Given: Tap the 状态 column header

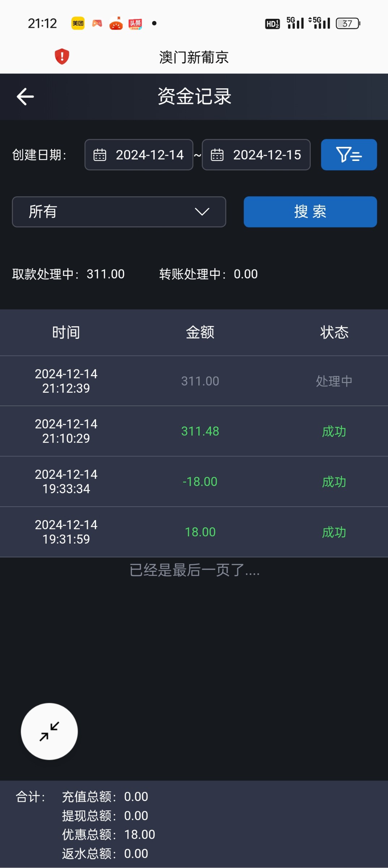Looking at the screenshot, I should [x=334, y=332].
